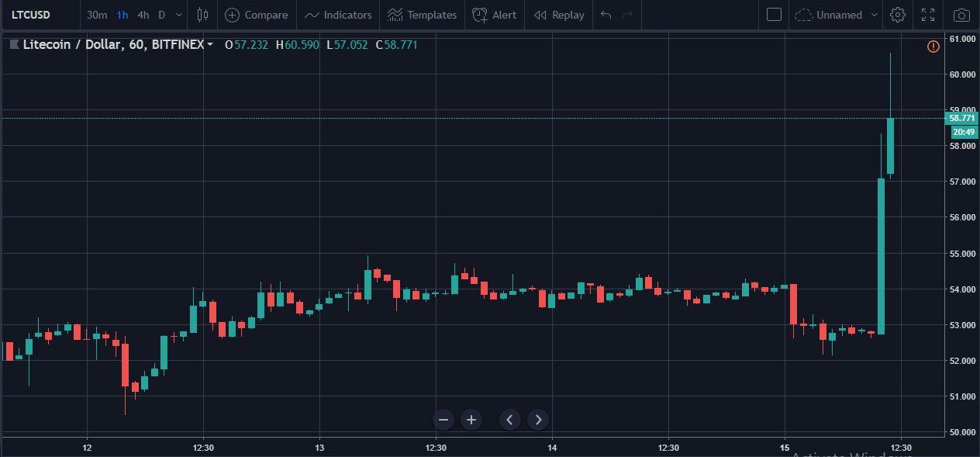Open the candle chart style menu
This screenshot has width=980, height=457.
coord(203,15)
